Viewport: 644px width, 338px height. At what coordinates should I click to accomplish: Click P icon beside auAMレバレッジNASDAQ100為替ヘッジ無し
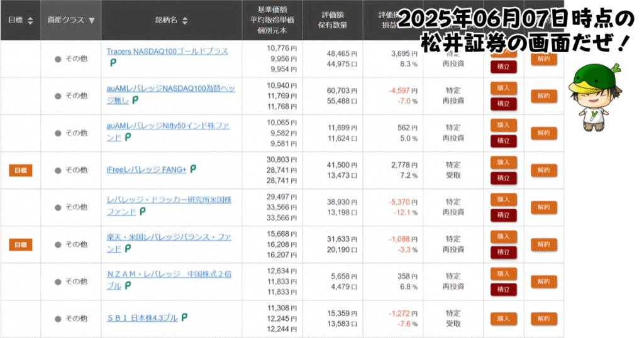click(135, 100)
